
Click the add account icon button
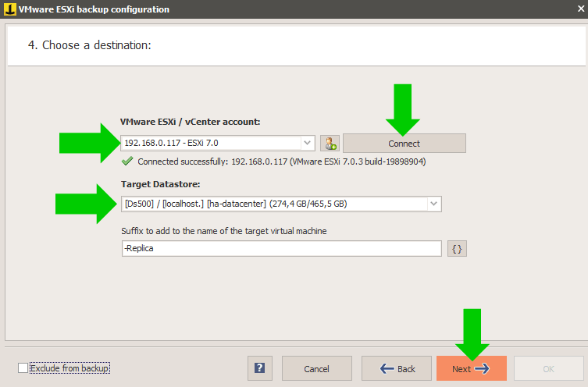tap(330, 144)
